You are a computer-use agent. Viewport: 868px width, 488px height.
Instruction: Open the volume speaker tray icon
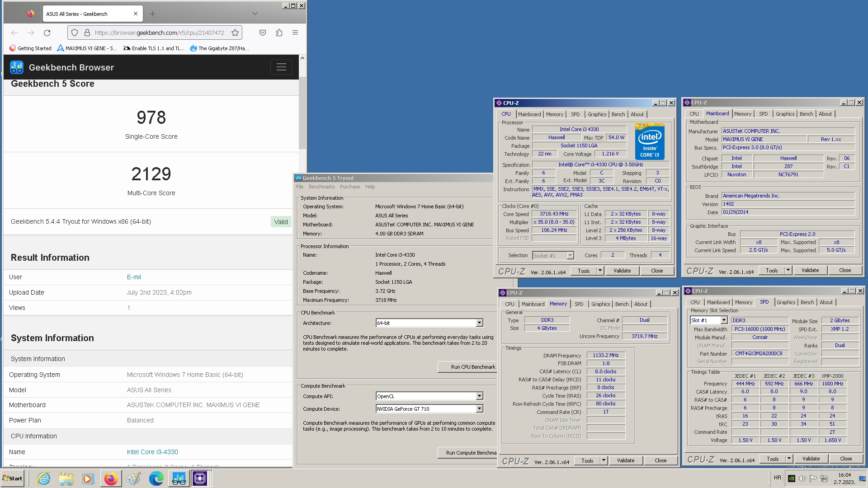(x=802, y=479)
